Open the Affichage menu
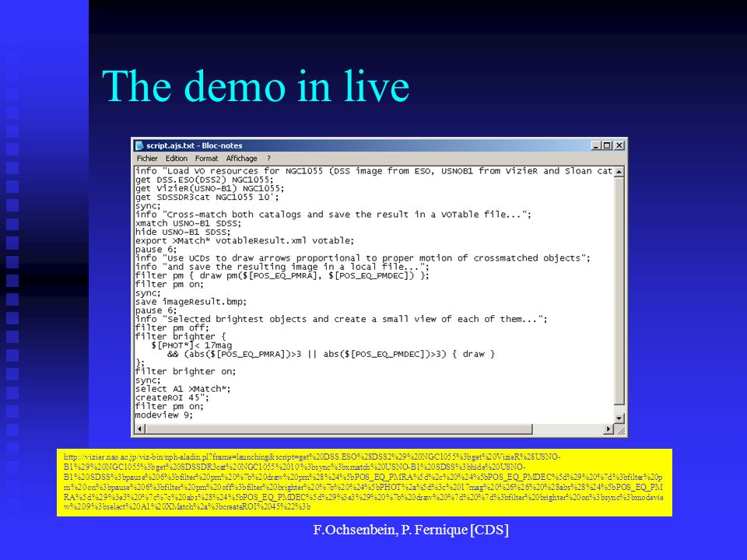747x560 pixels. point(241,159)
